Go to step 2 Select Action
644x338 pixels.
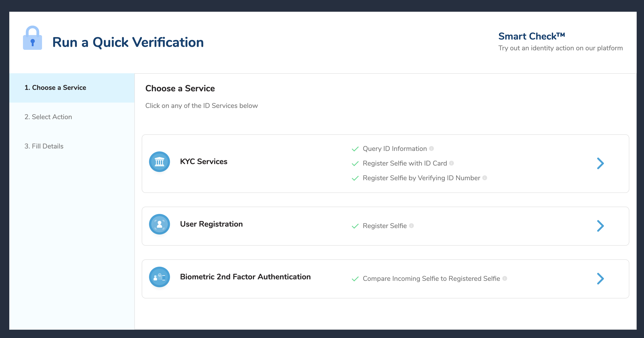(48, 117)
